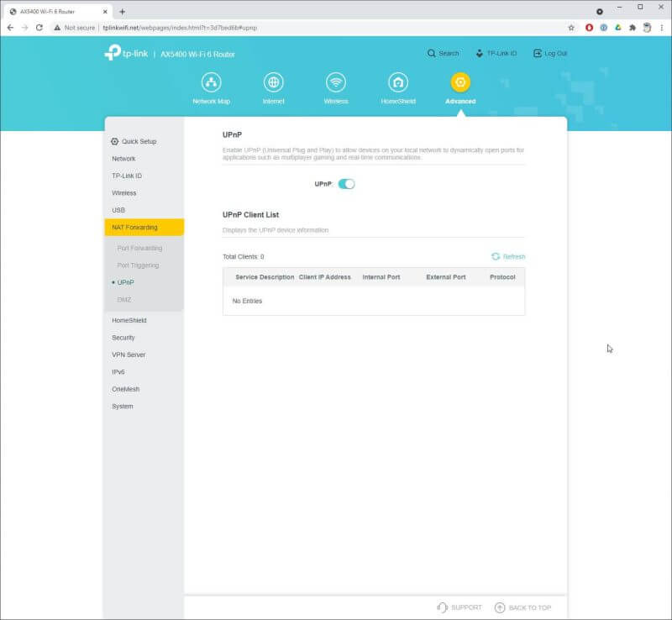Viewport: 672px width, 620px height.
Task: Click the Internal Port column header
Action: point(381,277)
